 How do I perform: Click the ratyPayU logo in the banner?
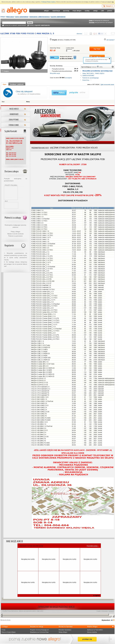(59, 93)
